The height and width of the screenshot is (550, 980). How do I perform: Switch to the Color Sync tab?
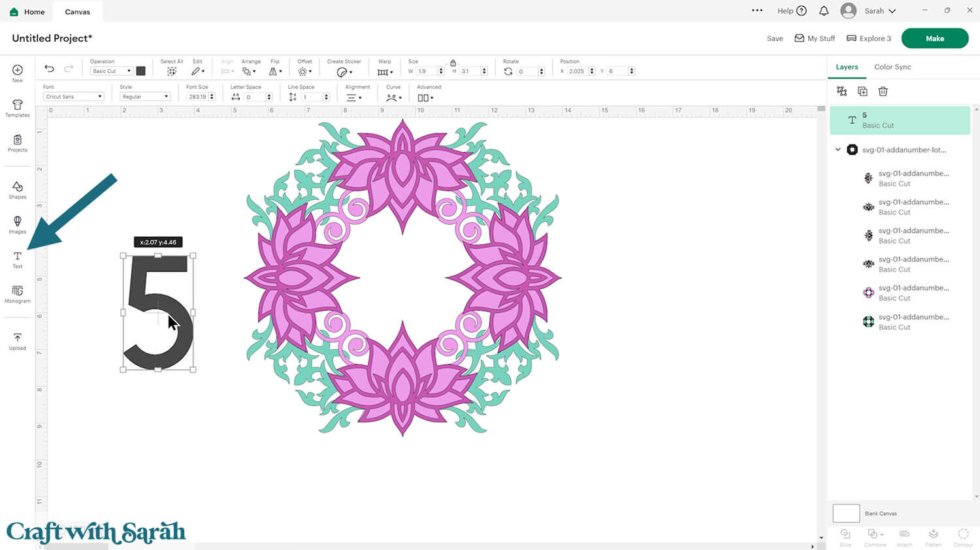892,67
